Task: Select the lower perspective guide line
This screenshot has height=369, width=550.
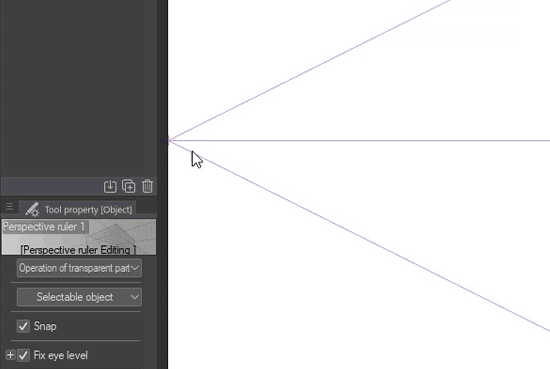Action: 359,236
